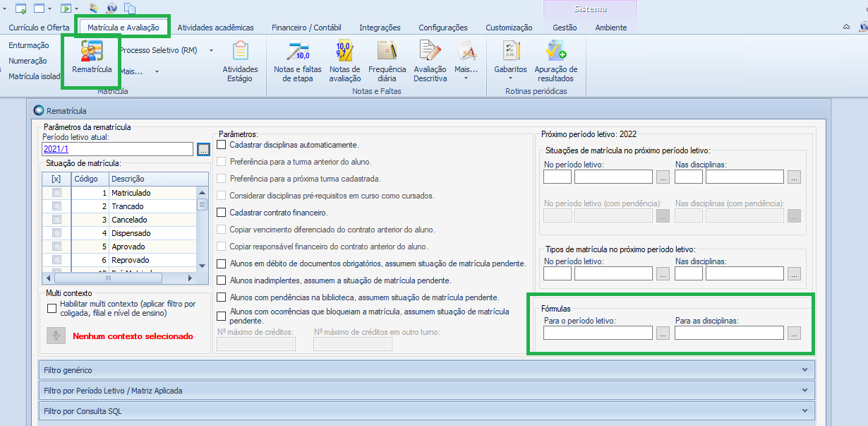Open Atividades acadêmicas tab

(x=215, y=28)
